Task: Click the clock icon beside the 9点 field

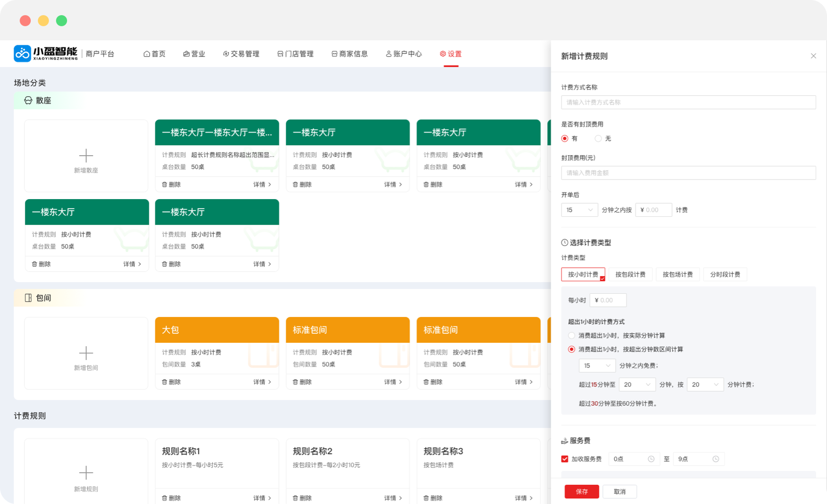Action: coord(715,459)
